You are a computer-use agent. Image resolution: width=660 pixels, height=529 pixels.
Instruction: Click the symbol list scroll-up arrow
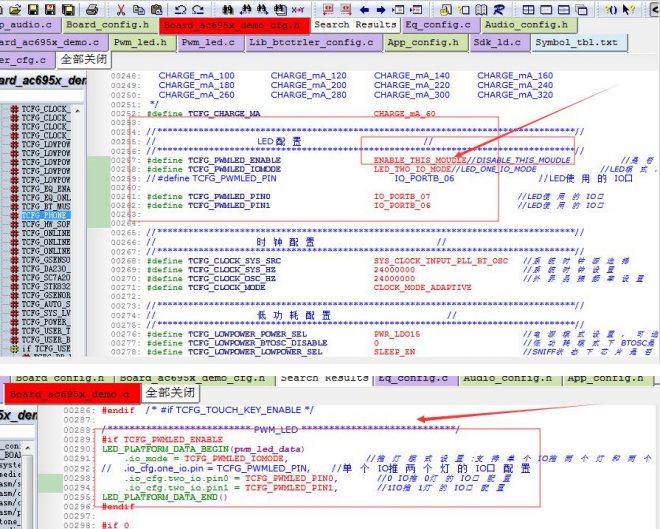click(78, 111)
